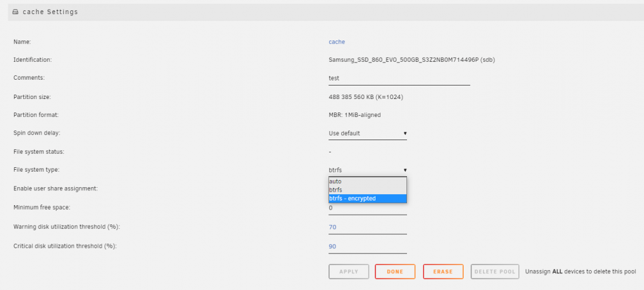Select btrfs - encrypted option
This screenshot has width=644, height=290.
[x=368, y=199]
